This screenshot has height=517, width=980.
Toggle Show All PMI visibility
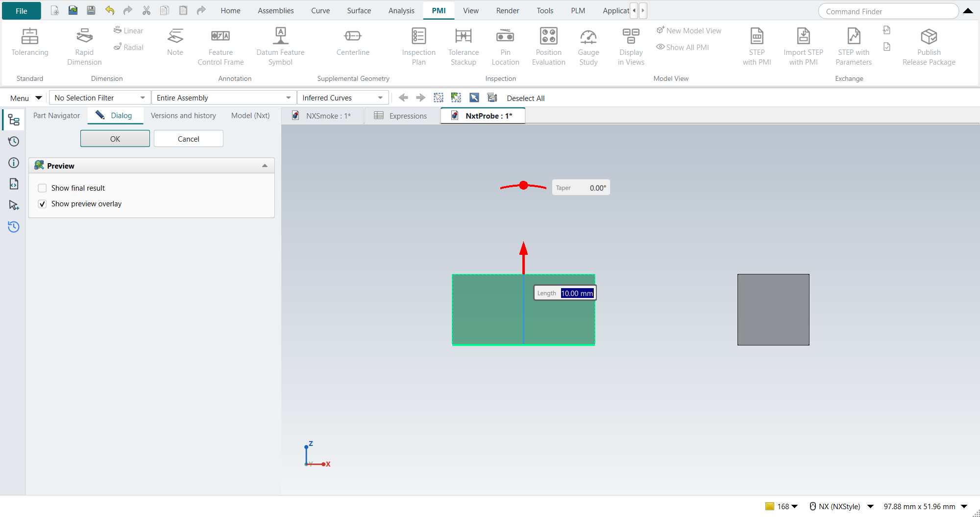[683, 47]
